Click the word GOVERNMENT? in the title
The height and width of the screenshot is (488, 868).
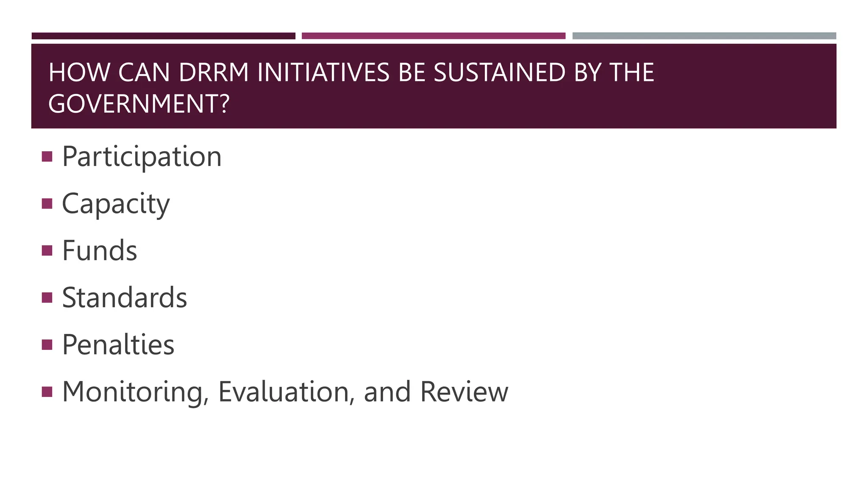tap(139, 104)
